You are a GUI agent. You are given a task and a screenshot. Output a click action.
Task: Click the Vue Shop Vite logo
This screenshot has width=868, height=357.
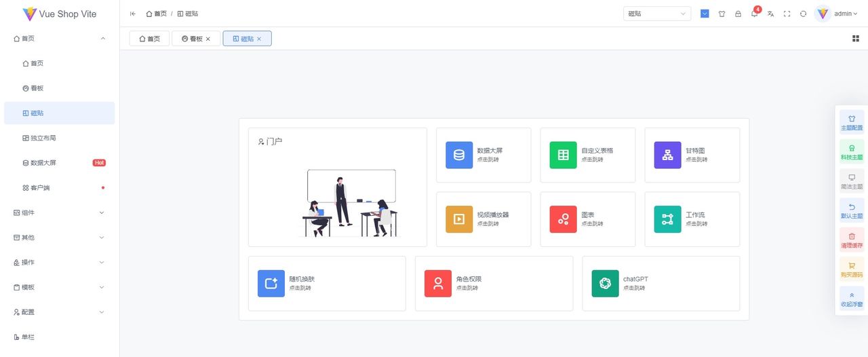60,14
